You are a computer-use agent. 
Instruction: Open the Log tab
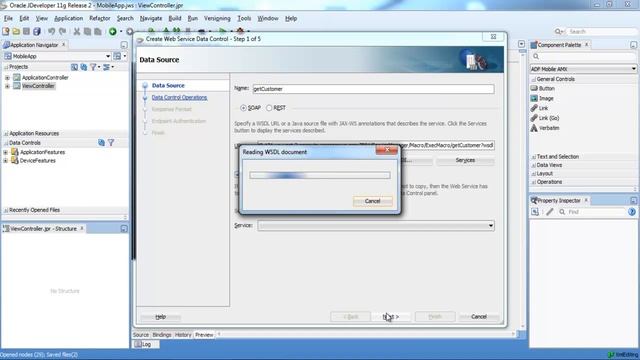[x=145, y=344]
